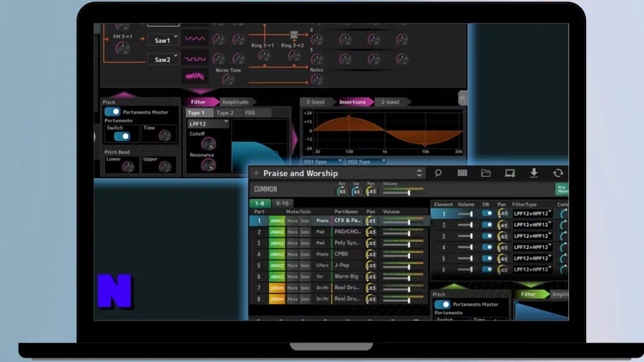Screen dimensions: 644x362
Task: Open the grid view icon in the performance toolbar
Action: pos(462,173)
